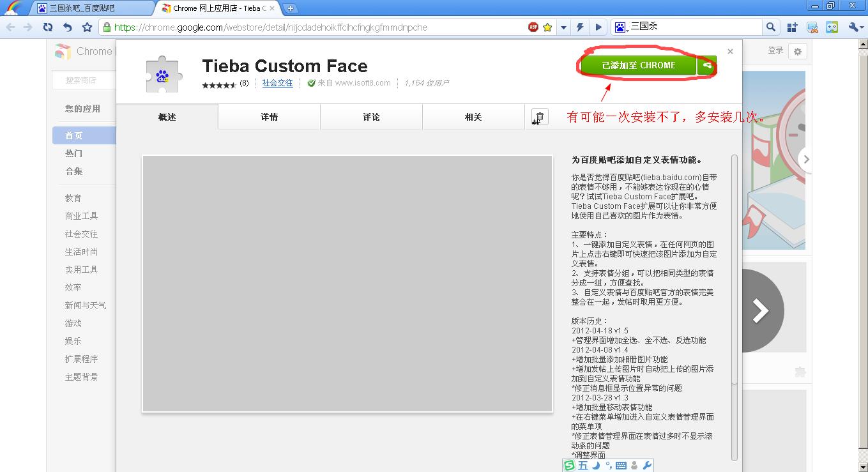Switch to the 评论 tab
Screen dimensions: 868x472
pos(372,117)
